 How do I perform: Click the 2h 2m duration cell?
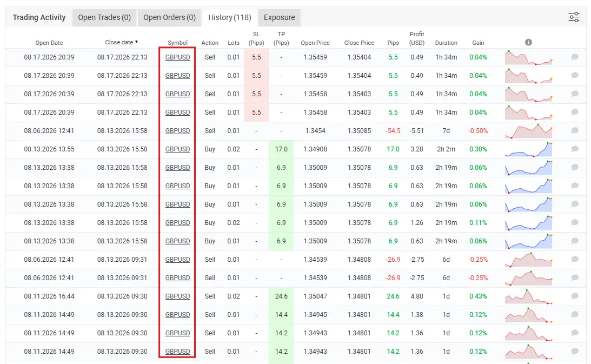pos(446,149)
